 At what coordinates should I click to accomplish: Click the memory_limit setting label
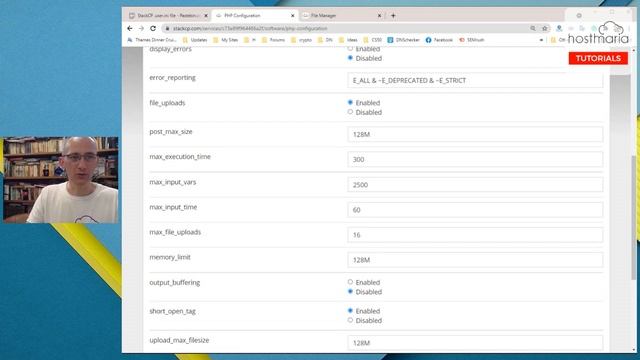coord(170,257)
